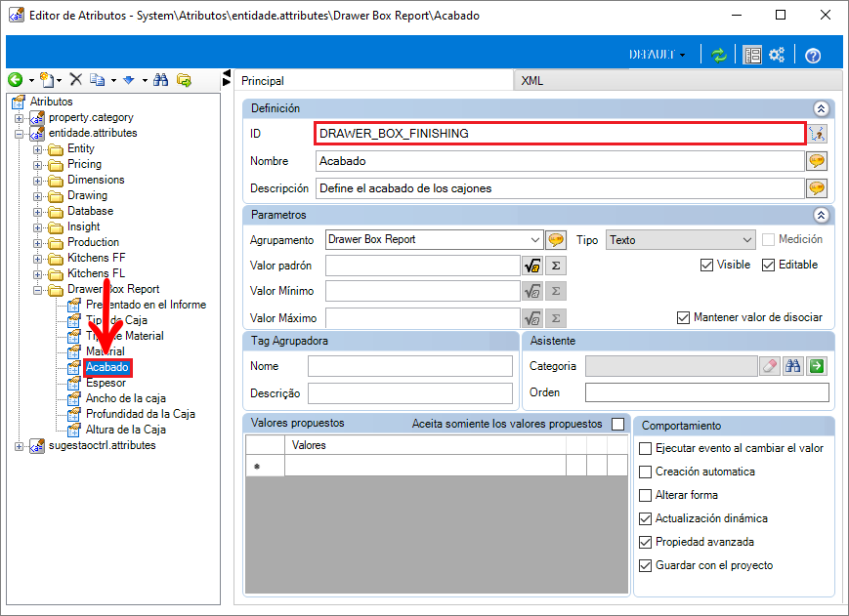The image size is (849, 616).
Task: Toggle the Editable checkbox
Action: (768, 265)
